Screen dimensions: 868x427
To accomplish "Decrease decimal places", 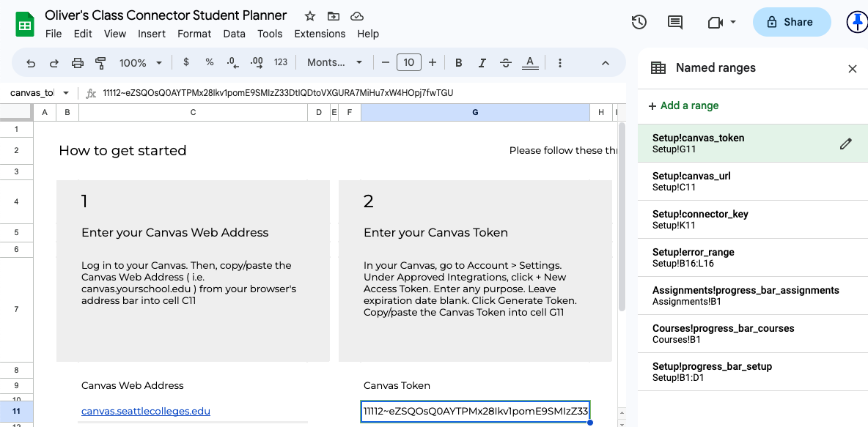I will (x=233, y=62).
